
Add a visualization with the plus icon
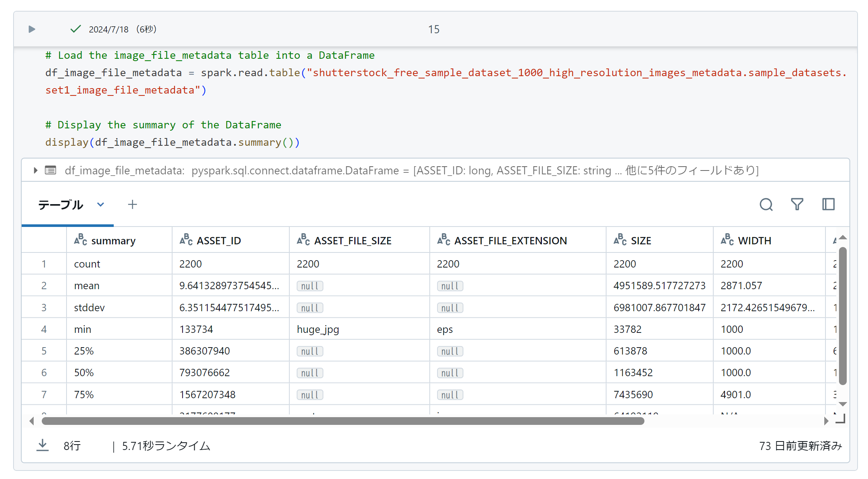pyautogui.click(x=132, y=205)
